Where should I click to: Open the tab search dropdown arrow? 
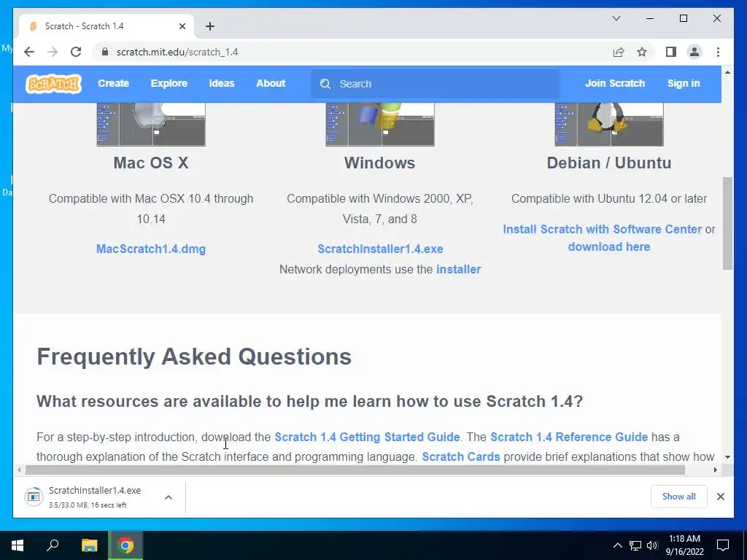coord(616,18)
